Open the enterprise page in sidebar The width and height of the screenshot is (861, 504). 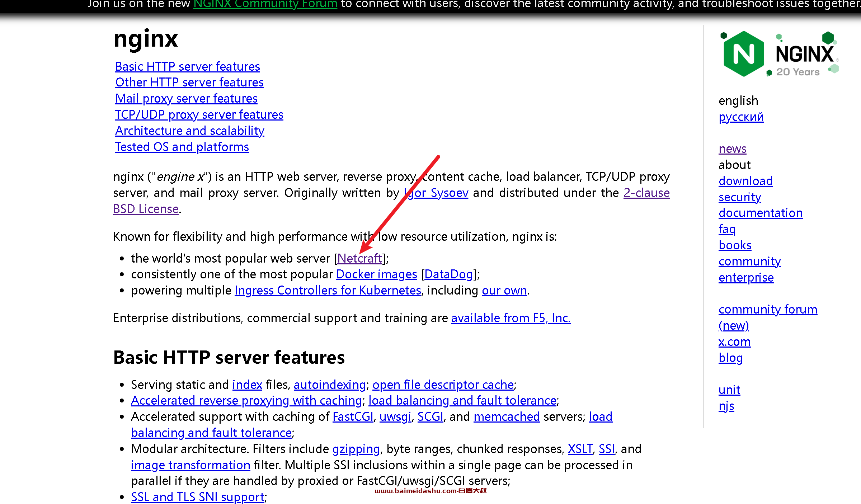coord(746,278)
